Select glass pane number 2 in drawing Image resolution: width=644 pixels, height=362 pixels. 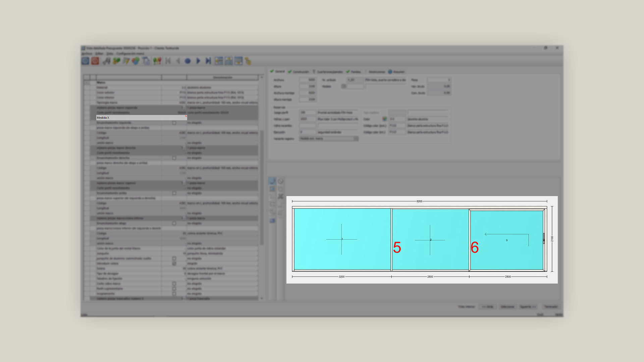430,240
